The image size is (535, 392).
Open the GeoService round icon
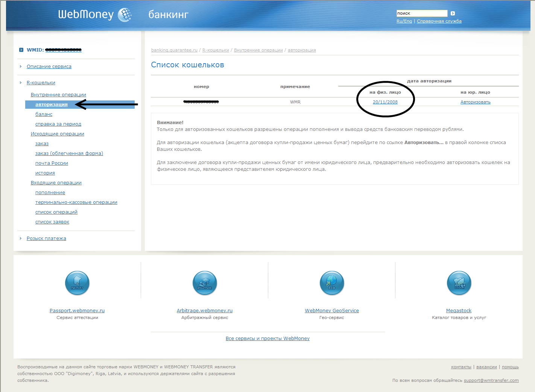point(332,283)
